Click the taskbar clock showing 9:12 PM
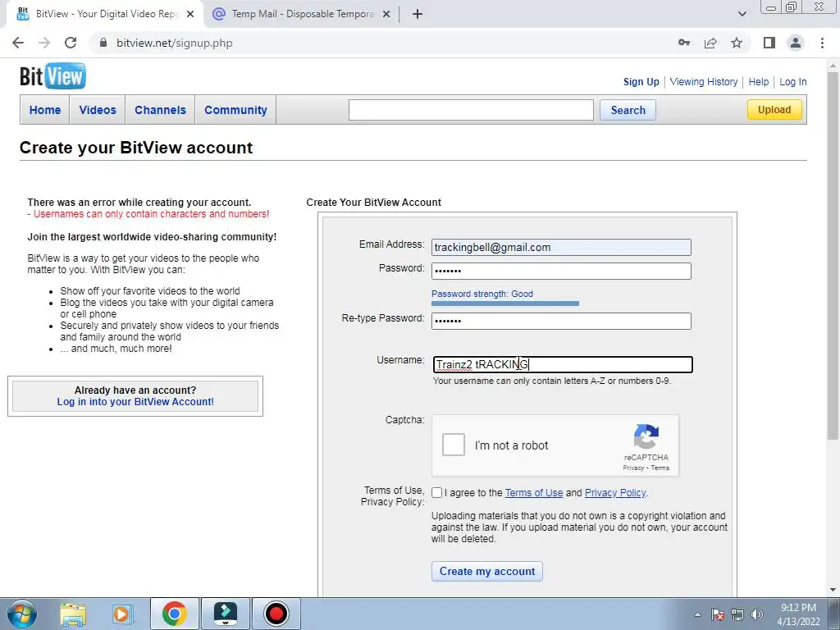The width and height of the screenshot is (840, 630). 798,614
